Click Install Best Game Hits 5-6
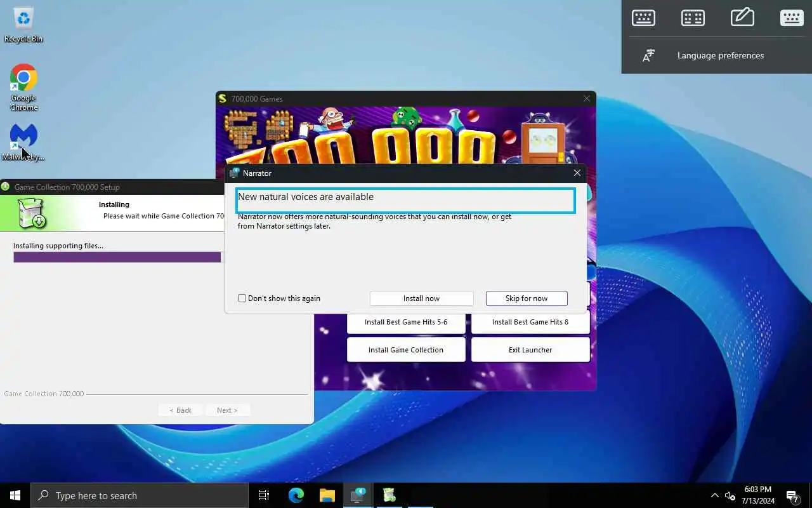This screenshot has width=812, height=508. pos(406,322)
